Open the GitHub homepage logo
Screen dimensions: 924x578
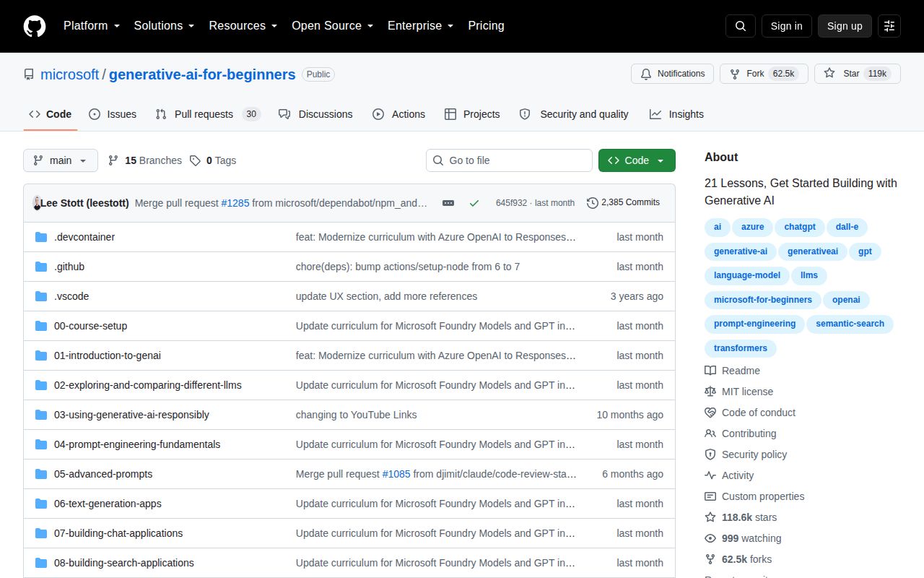click(x=35, y=26)
